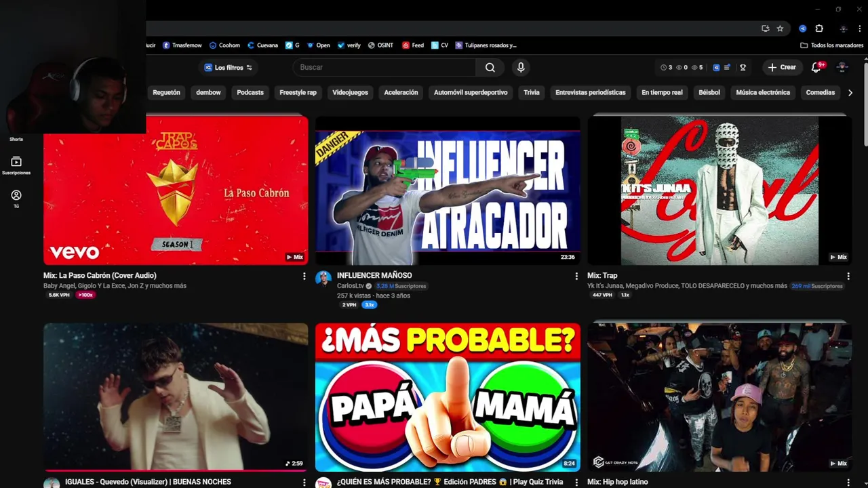
Task: Select the Música electrónica chip
Action: (x=763, y=92)
